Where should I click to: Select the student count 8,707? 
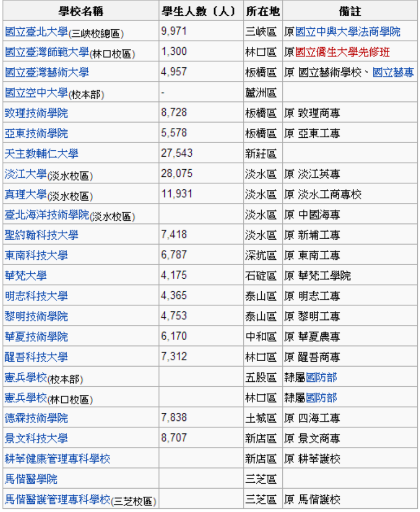[x=173, y=438]
